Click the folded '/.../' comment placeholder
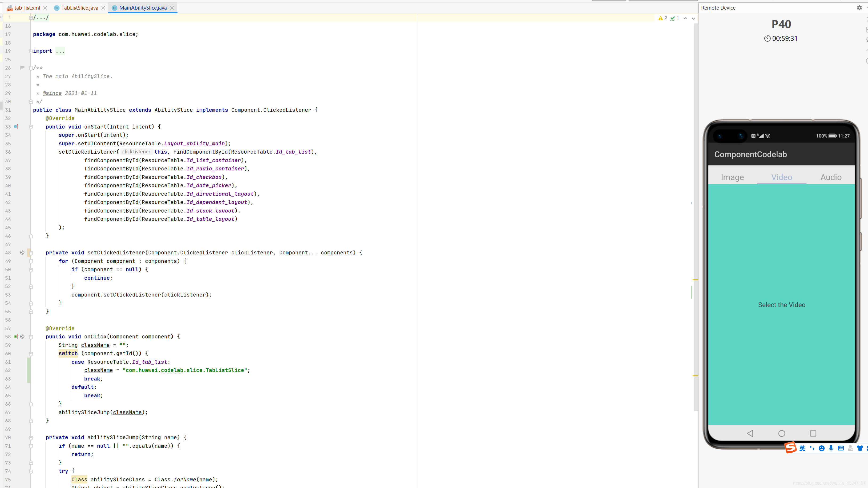This screenshot has width=868, height=488. coord(41,18)
